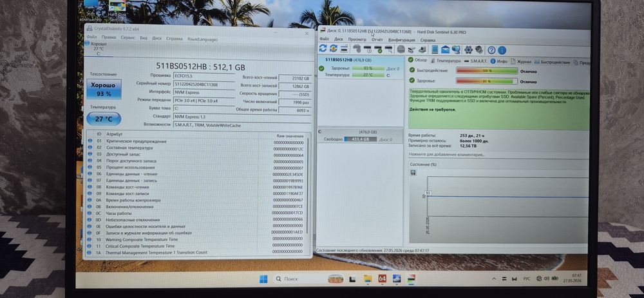Click the Быстродействие 100 % bar
The image size is (644, 298).
487,70
